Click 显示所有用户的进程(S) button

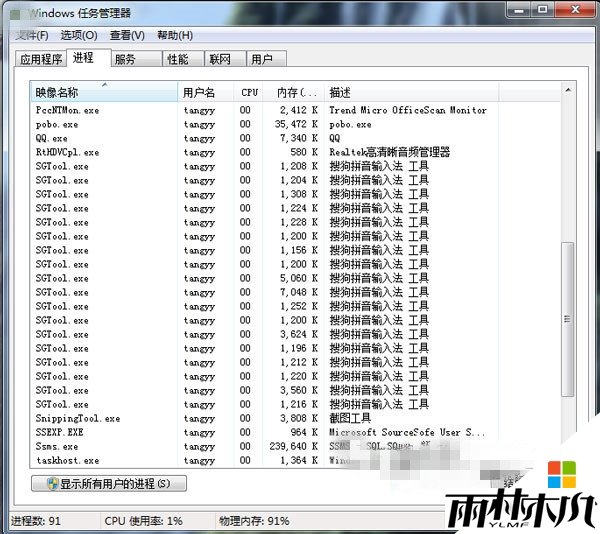[x=109, y=484]
